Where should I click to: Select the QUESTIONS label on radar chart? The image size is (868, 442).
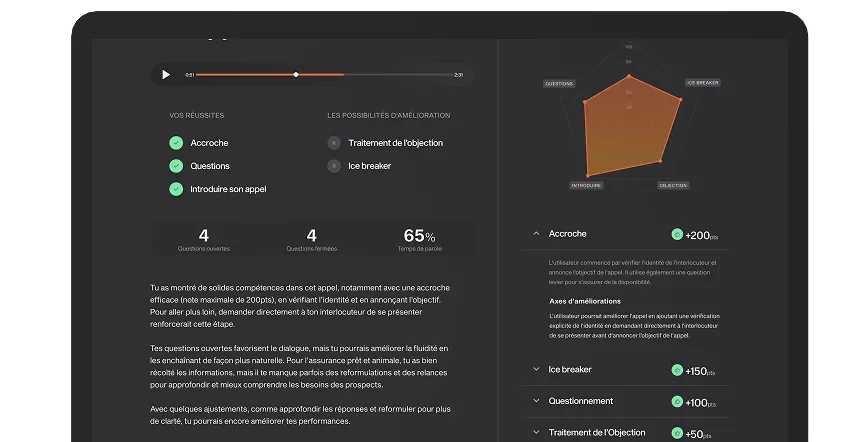point(559,83)
